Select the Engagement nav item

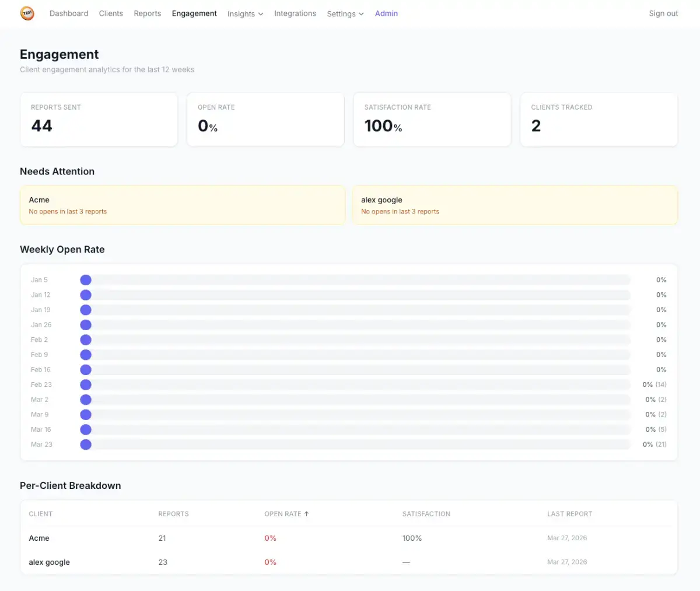point(194,13)
